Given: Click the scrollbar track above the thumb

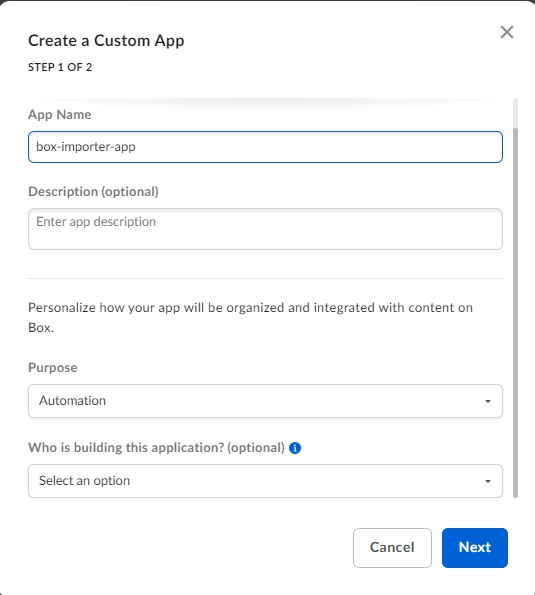Looking at the screenshot, I should [515, 113].
